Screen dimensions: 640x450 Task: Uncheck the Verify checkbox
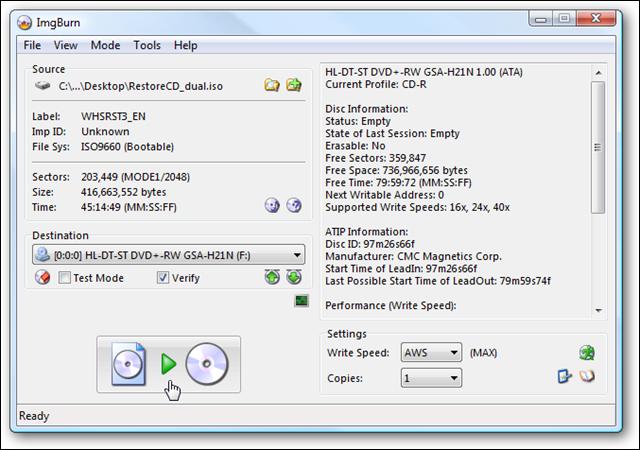(x=163, y=278)
